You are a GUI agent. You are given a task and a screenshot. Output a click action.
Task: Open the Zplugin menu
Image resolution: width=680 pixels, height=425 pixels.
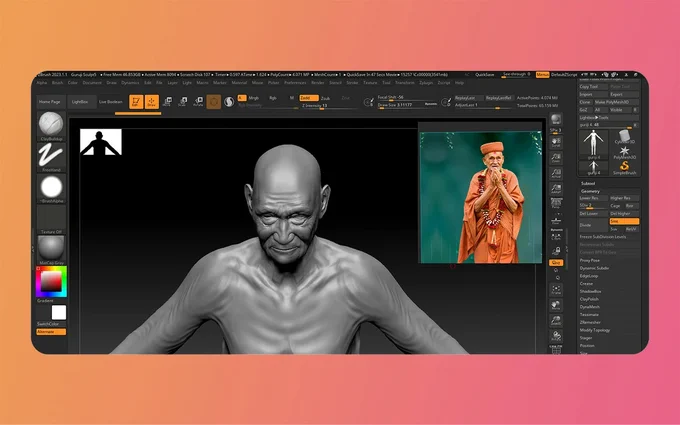coord(426,83)
